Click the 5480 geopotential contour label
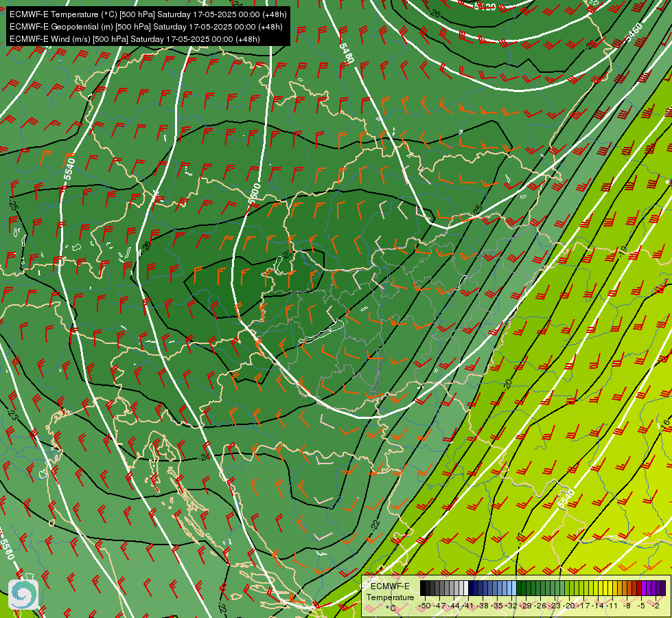 click(x=346, y=53)
